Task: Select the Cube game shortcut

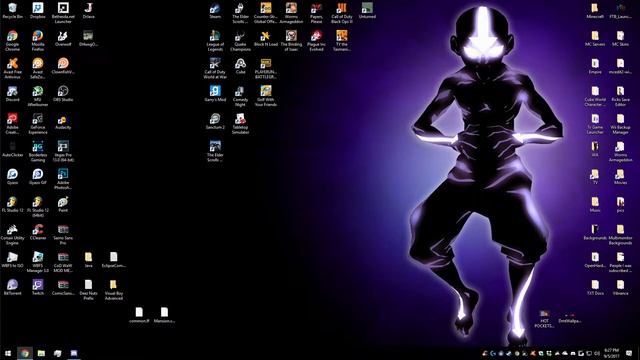Action: point(240,66)
